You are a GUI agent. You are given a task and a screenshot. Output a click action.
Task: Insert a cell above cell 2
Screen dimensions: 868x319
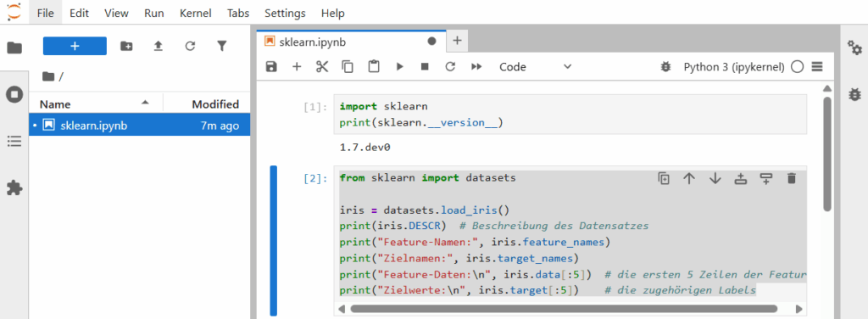[x=741, y=178]
